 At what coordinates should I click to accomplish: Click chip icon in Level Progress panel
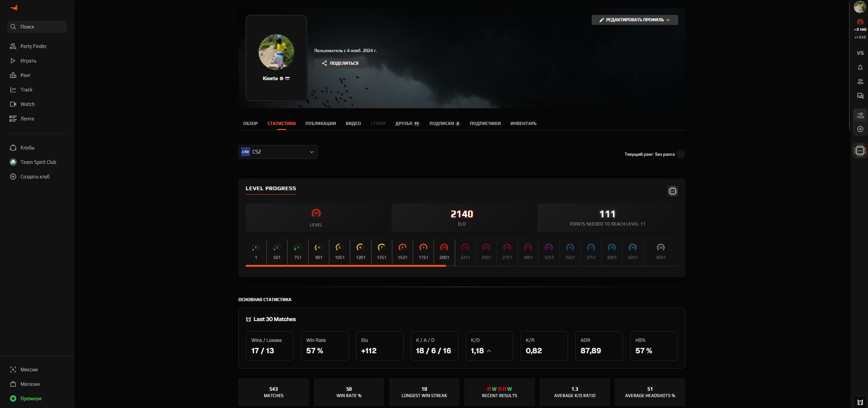coord(673,191)
